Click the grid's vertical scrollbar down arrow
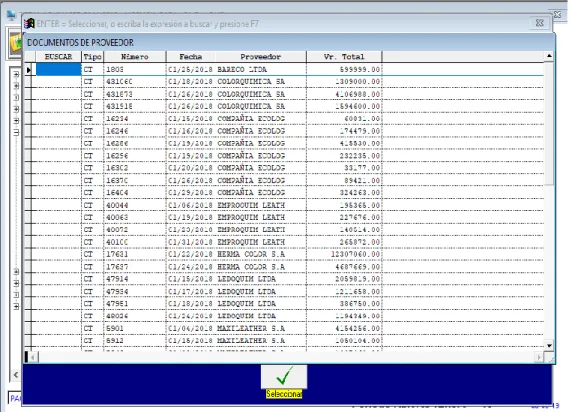 (x=549, y=345)
